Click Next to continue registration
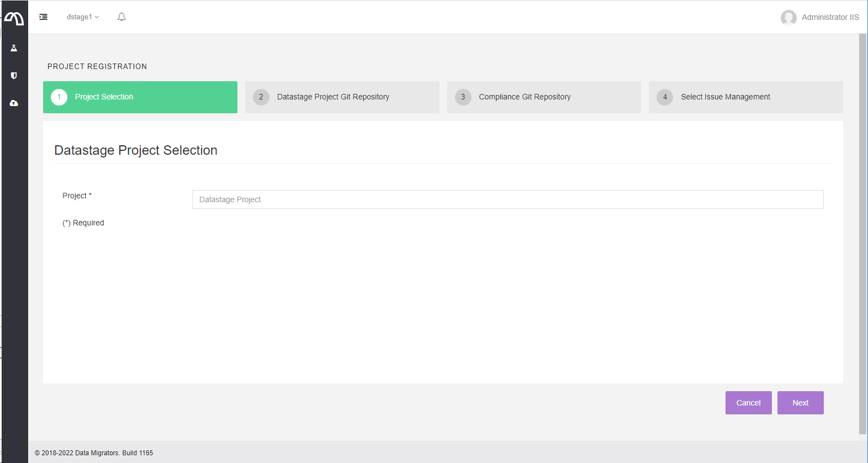Image resolution: width=868 pixels, height=463 pixels. click(800, 403)
